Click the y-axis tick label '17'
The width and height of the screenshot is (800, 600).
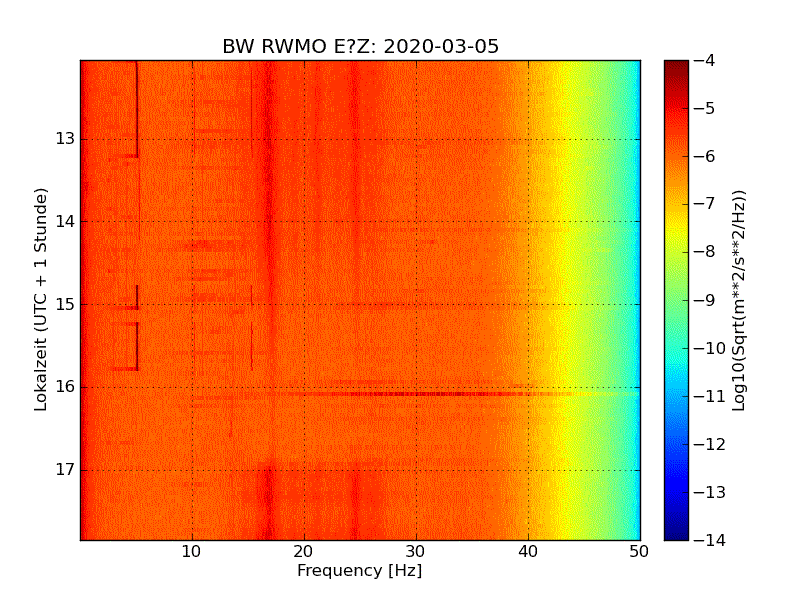(65, 469)
